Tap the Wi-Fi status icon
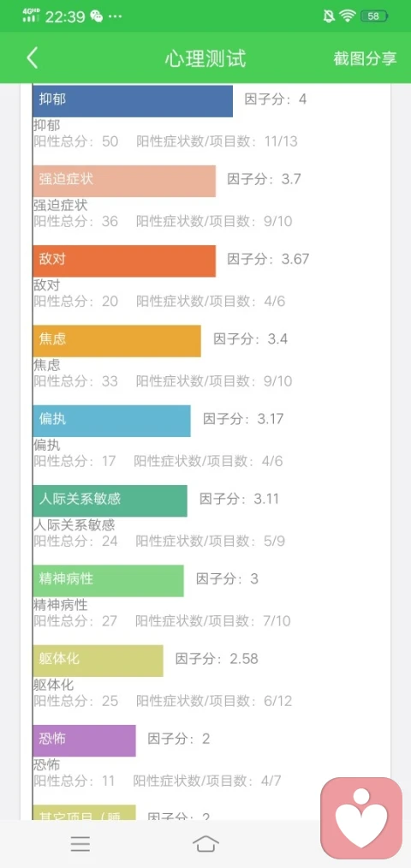 tap(348, 16)
